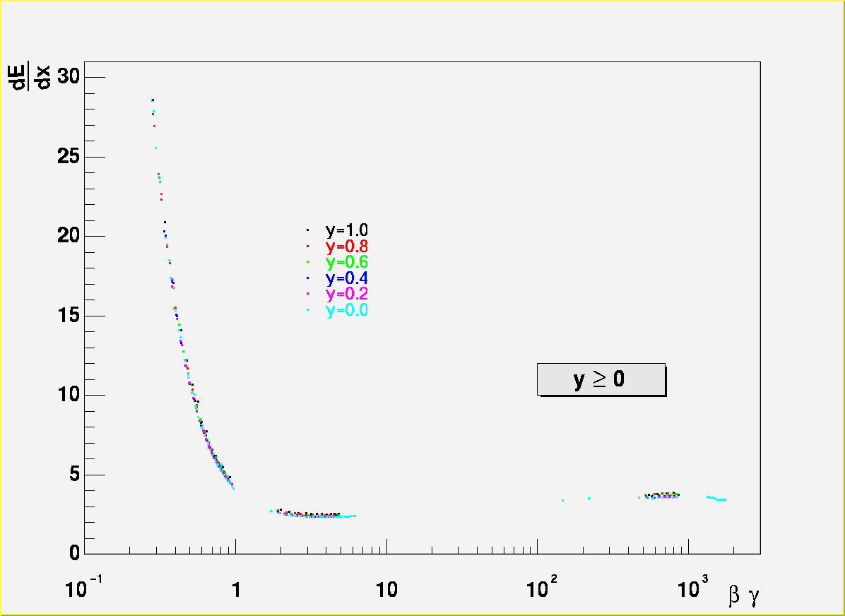
Task: Select the multicolored data cluster just below 10³
Action: coord(662,495)
